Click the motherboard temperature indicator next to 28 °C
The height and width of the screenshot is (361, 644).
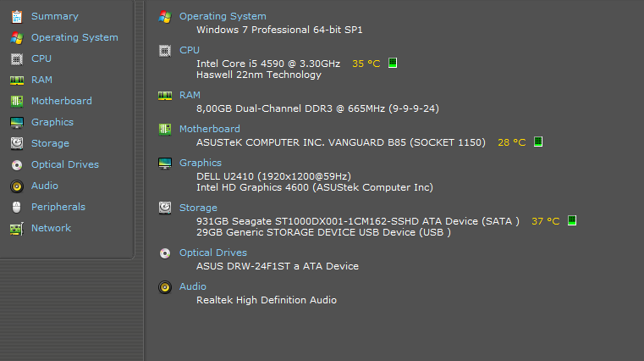(x=538, y=142)
